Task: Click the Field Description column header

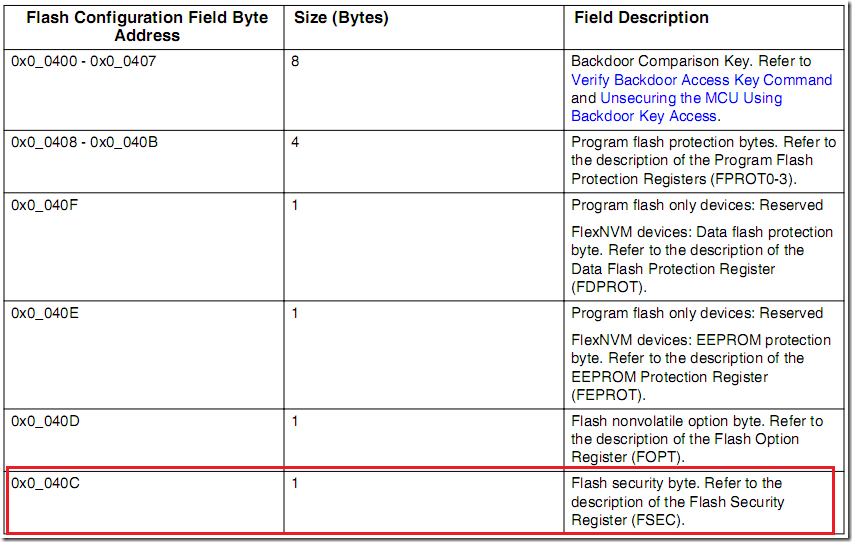Action: click(x=641, y=18)
